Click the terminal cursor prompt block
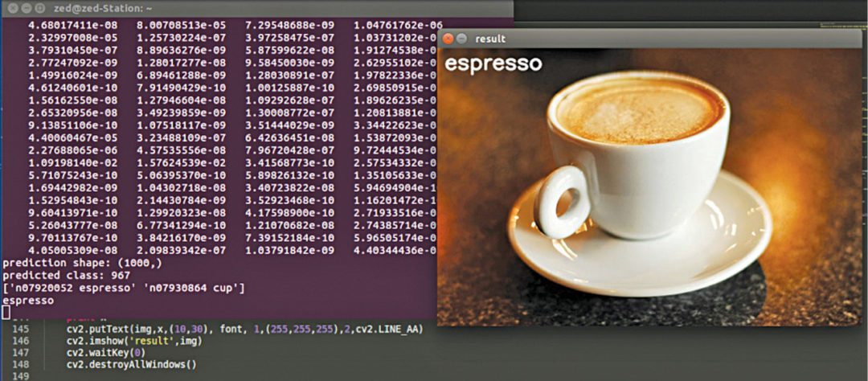868x381 pixels. pyautogui.click(x=6, y=312)
